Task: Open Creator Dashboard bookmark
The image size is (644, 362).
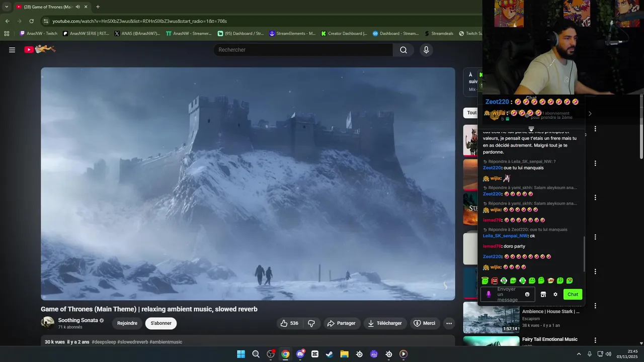Action: pos(344,34)
